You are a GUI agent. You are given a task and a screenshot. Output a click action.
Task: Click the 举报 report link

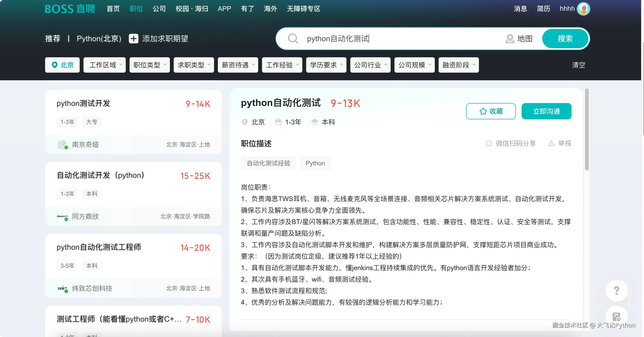(x=565, y=143)
